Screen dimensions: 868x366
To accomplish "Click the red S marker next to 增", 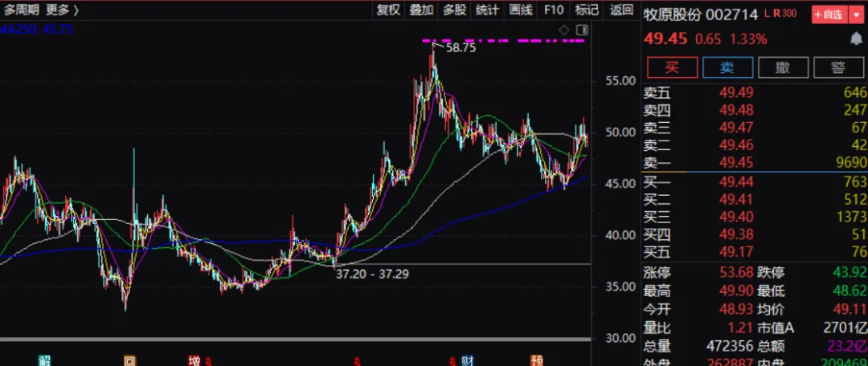I will point(209,362).
